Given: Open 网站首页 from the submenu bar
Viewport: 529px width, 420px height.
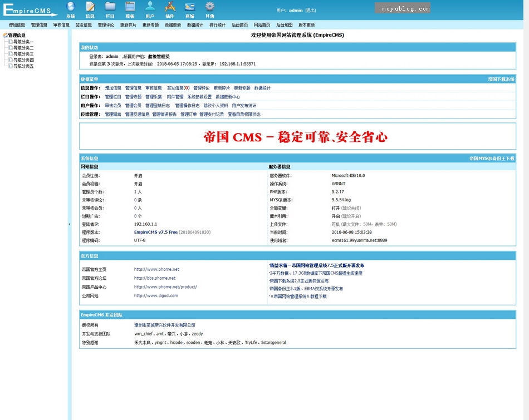Looking at the screenshot, I should pyautogui.click(x=262, y=25).
